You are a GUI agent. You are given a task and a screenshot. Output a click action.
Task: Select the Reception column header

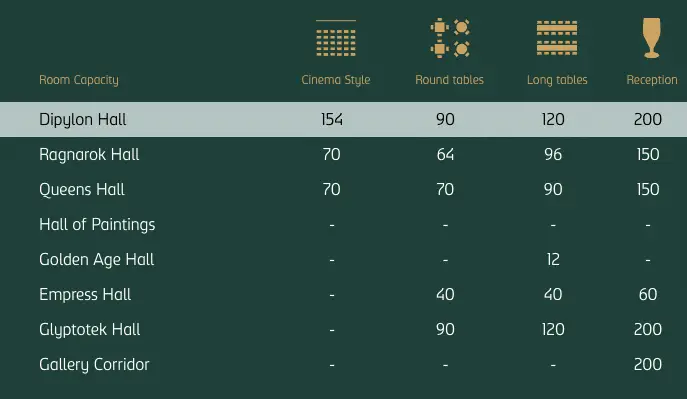coord(652,80)
